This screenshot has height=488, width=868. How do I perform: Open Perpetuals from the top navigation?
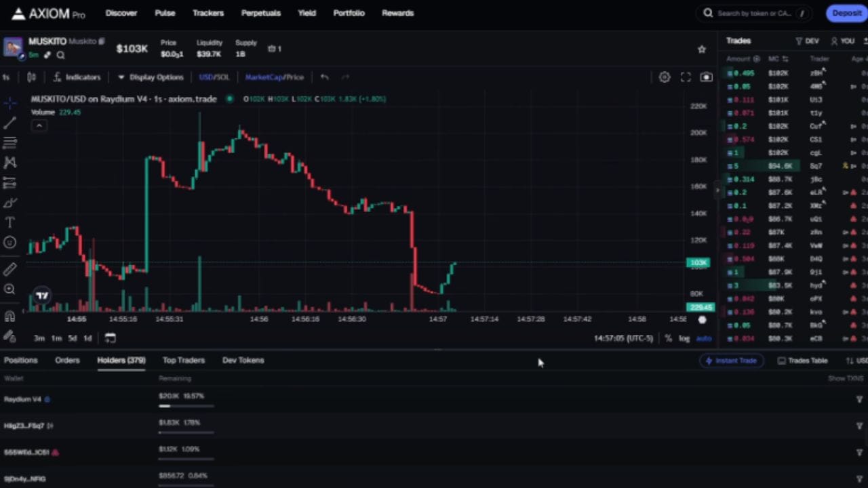[260, 13]
